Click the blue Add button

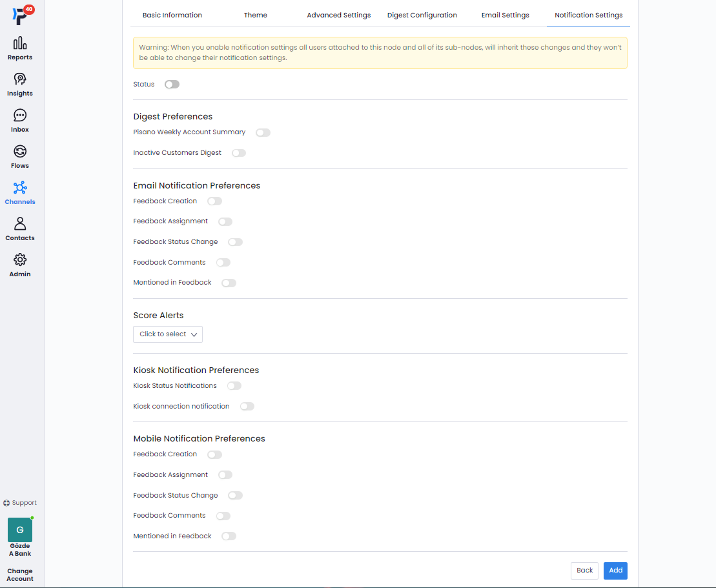point(615,571)
